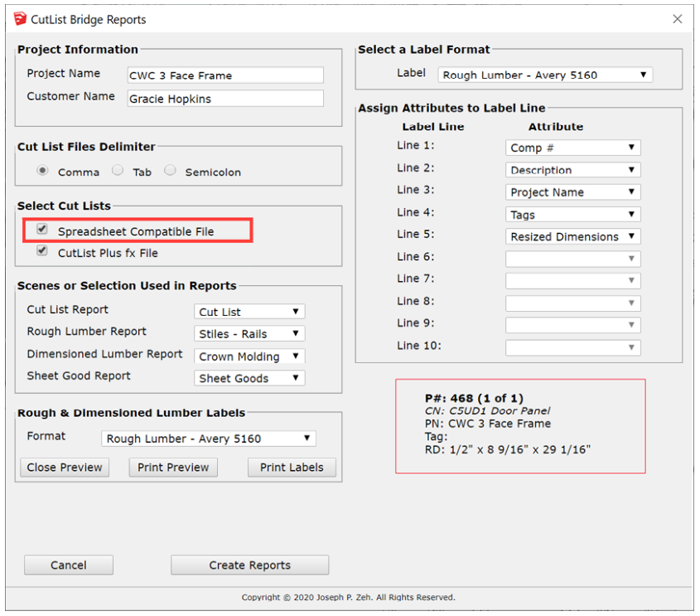Close the CutList Bridge Reports dialog
The image size is (700, 616).
pos(678,19)
